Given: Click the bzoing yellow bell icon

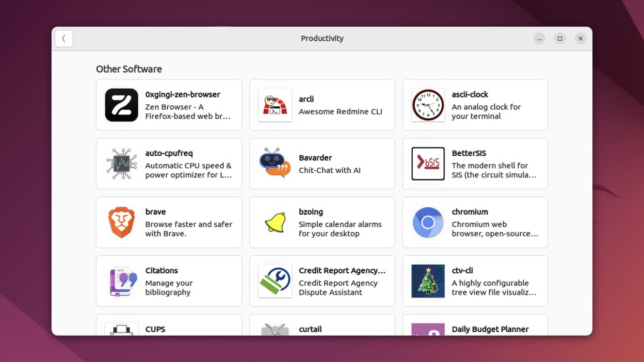Looking at the screenshot, I should coord(275,223).
